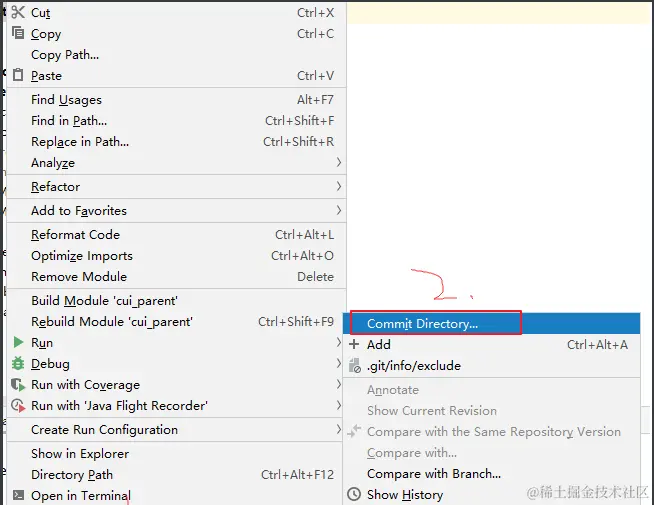
Task: Expand the Run submenu arrow
Action: pos(339,342)
